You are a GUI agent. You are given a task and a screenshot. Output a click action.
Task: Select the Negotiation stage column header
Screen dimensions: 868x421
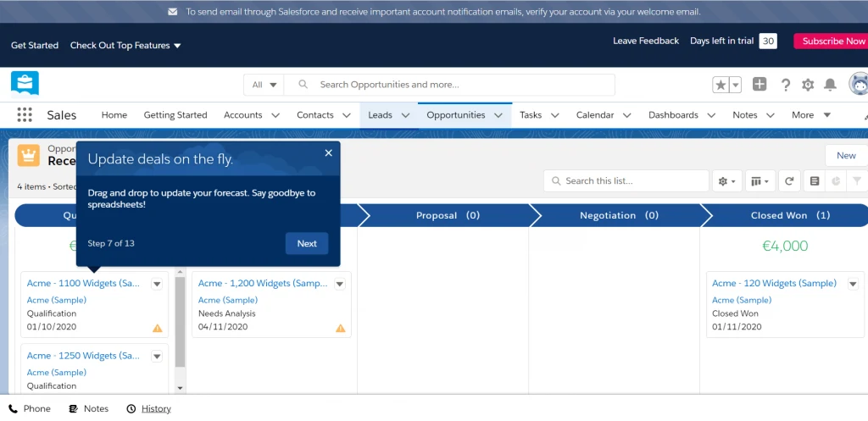click(x=619, y=215)
